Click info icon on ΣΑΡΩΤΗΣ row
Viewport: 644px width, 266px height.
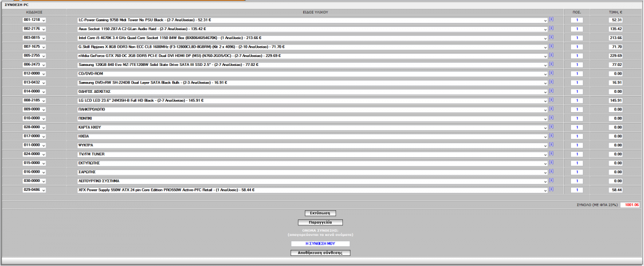(x=551, y=172)
